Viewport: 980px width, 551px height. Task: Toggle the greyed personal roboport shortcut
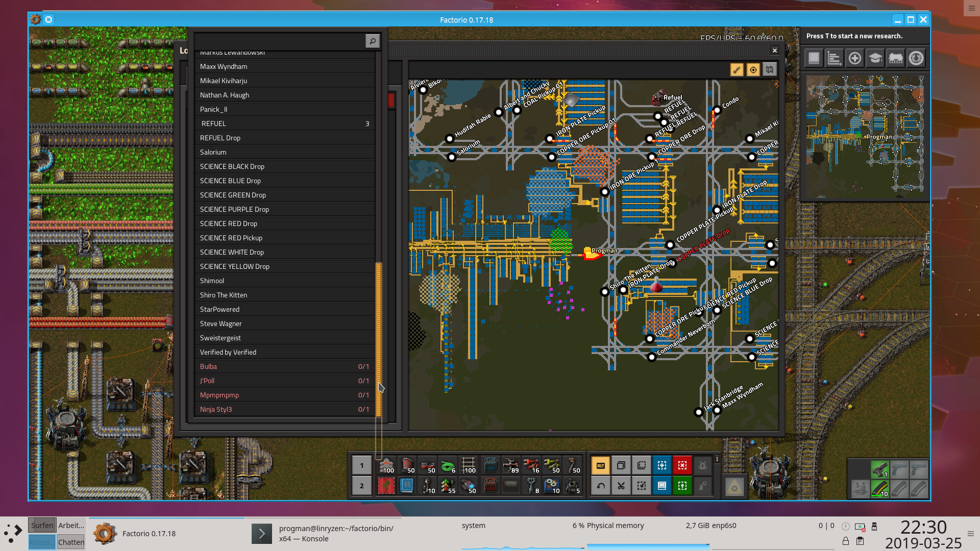pyautogui.click(x=703, y=465)
